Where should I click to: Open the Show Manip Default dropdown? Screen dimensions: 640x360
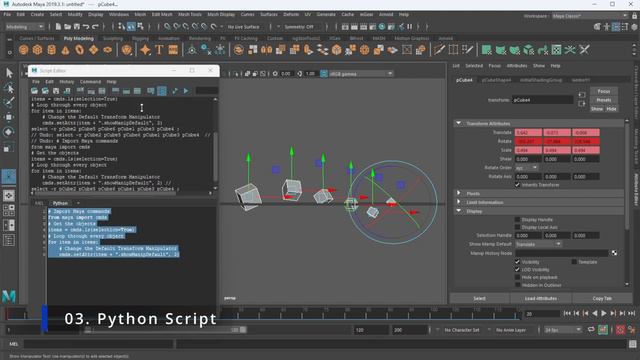(x=538, y=244)
